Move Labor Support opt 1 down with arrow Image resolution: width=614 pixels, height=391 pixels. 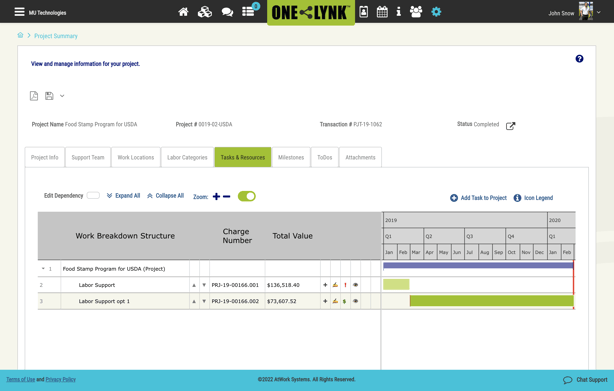click(204, 301)
